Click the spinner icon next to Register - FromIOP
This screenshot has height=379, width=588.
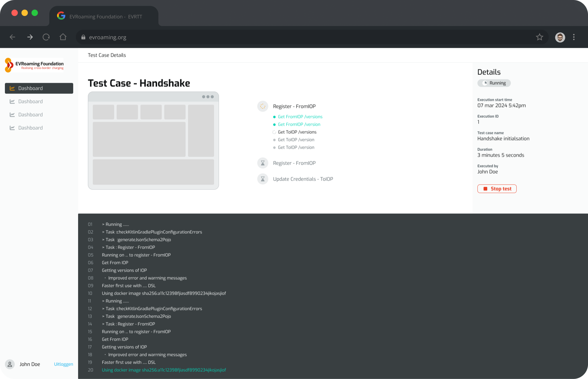click(262, 106)
